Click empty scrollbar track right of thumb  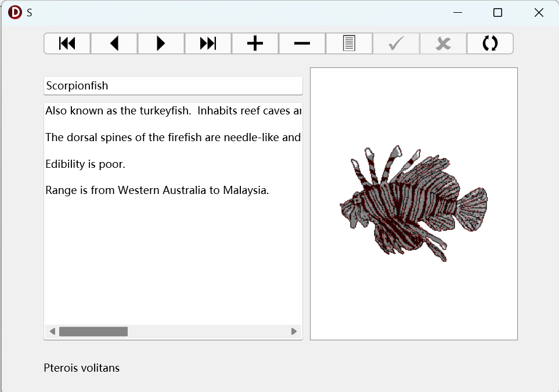coord(209,332)
